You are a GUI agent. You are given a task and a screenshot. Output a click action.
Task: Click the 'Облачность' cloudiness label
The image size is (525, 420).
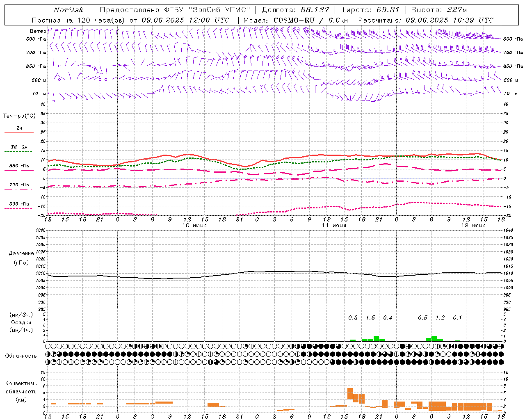(x=21, y=356)
